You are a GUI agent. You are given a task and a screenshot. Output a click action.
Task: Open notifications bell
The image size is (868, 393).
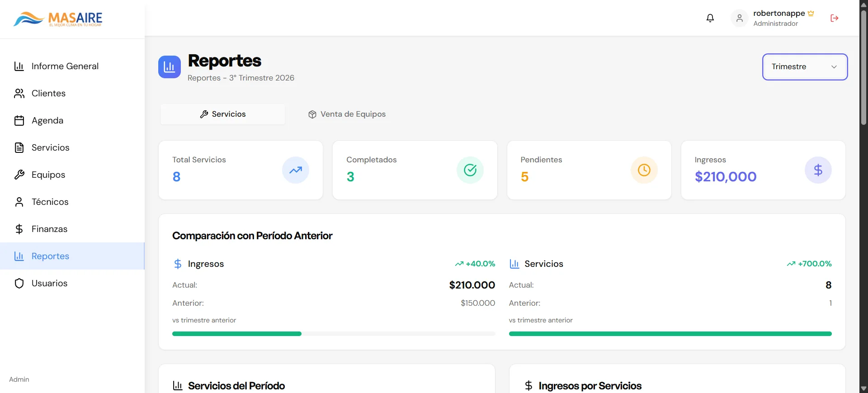[710, 18]
